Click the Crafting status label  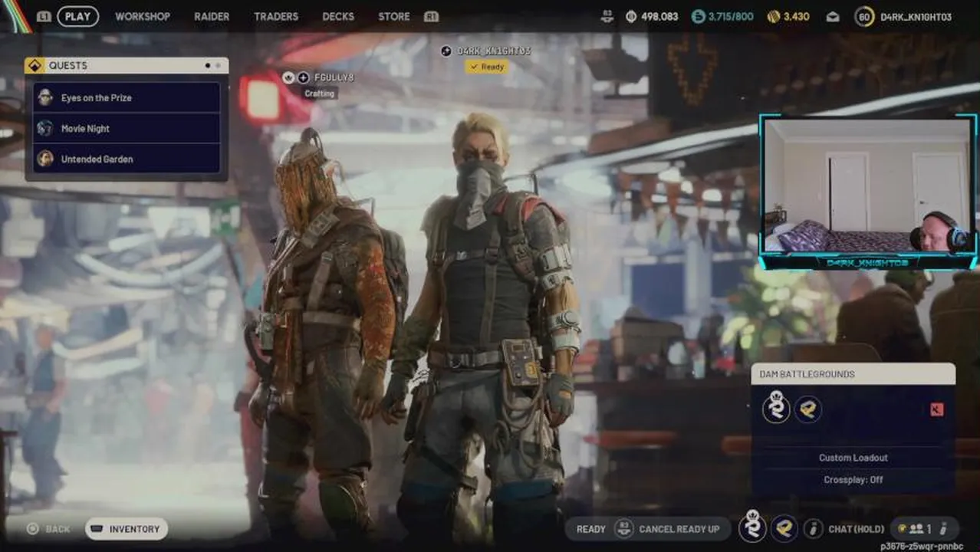pyautogui.click(x=320, y=94)
